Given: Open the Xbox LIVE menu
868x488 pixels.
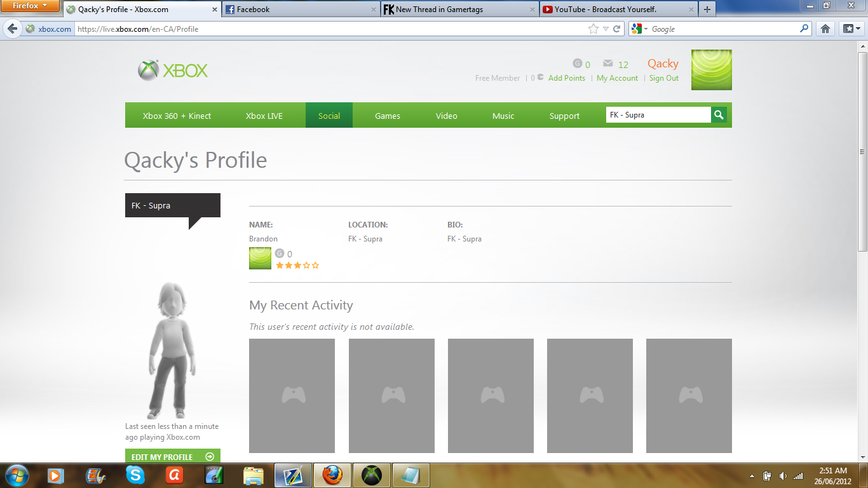Looking at the screenshot, I should (x=264, y=116).
